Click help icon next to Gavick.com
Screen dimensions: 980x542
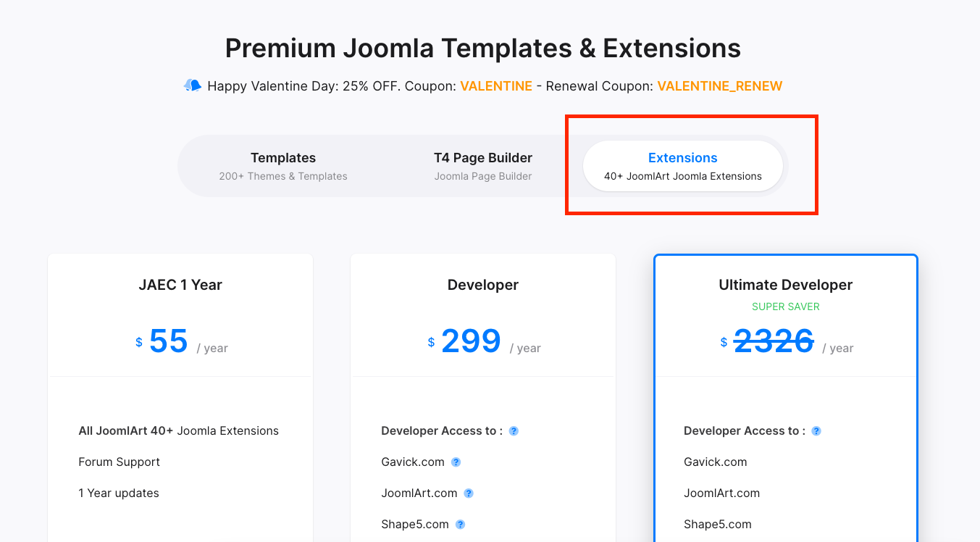456,462
